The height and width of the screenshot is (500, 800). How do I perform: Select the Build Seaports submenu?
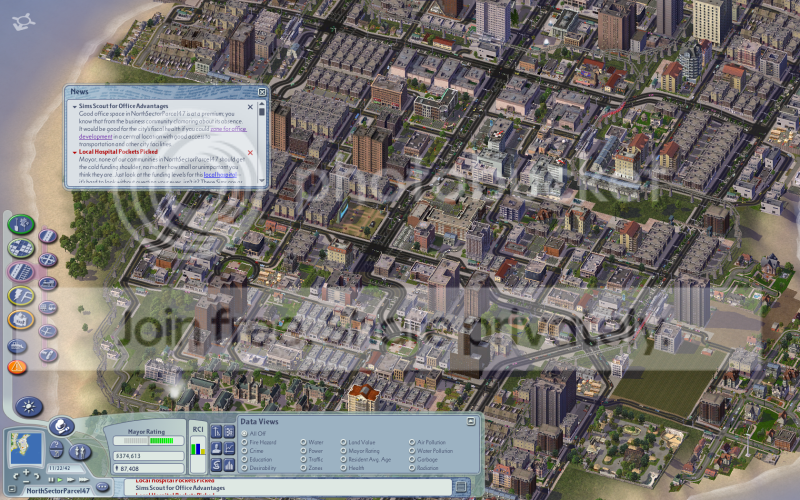tap(47, 355)
